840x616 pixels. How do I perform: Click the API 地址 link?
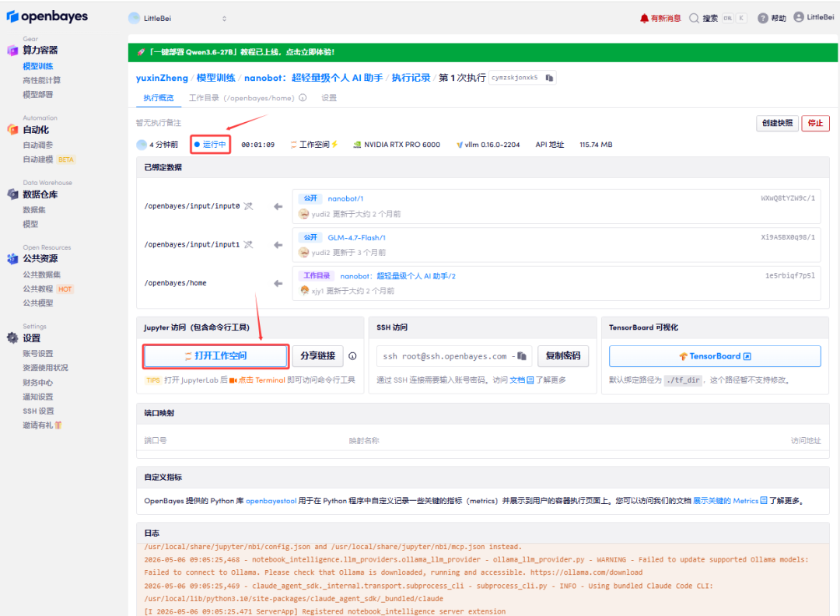[x=550, y=145]
